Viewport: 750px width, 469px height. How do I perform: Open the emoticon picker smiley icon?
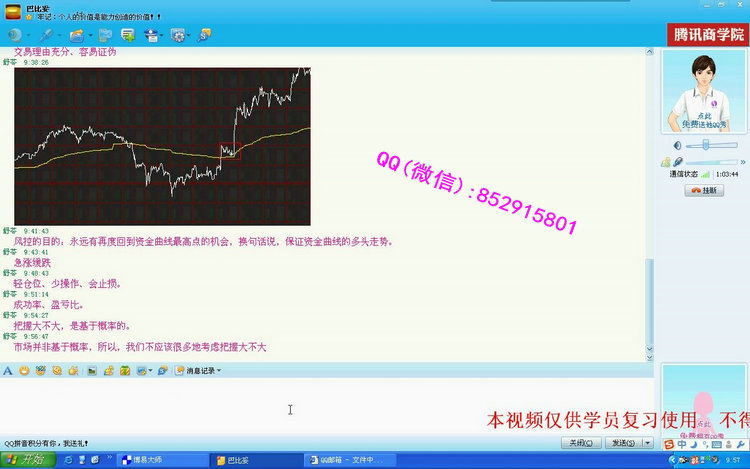coord(24,370)
